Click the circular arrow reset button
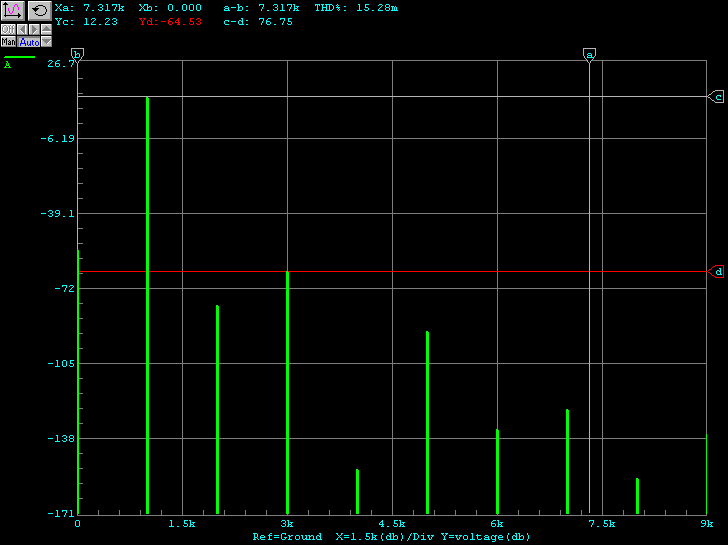The image size is (728, 545). pyautogui.click(x=39, y=10)
